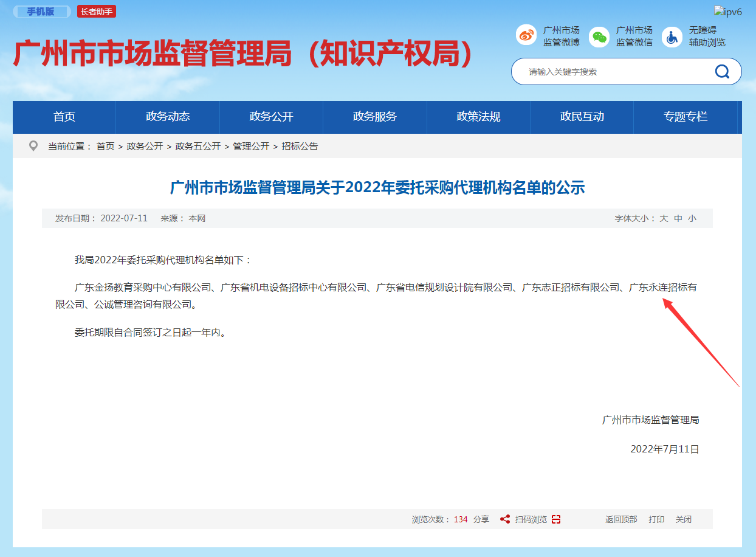Click the view count number 134

(x=461, y=519)
